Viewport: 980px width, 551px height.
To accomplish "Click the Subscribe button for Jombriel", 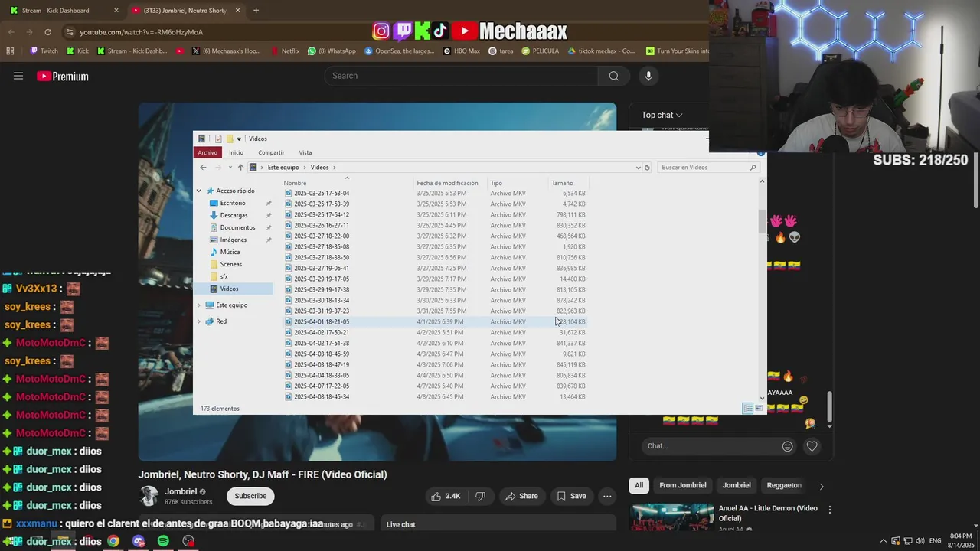I will pos(250,496).
